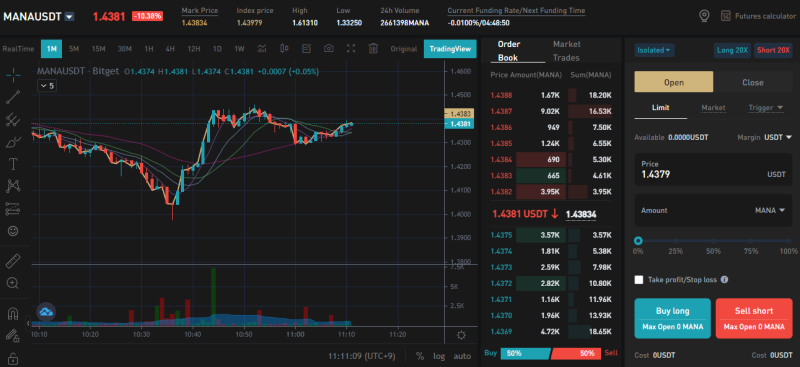
Task: Switch to the Market order tab
Action: point(713,108)
